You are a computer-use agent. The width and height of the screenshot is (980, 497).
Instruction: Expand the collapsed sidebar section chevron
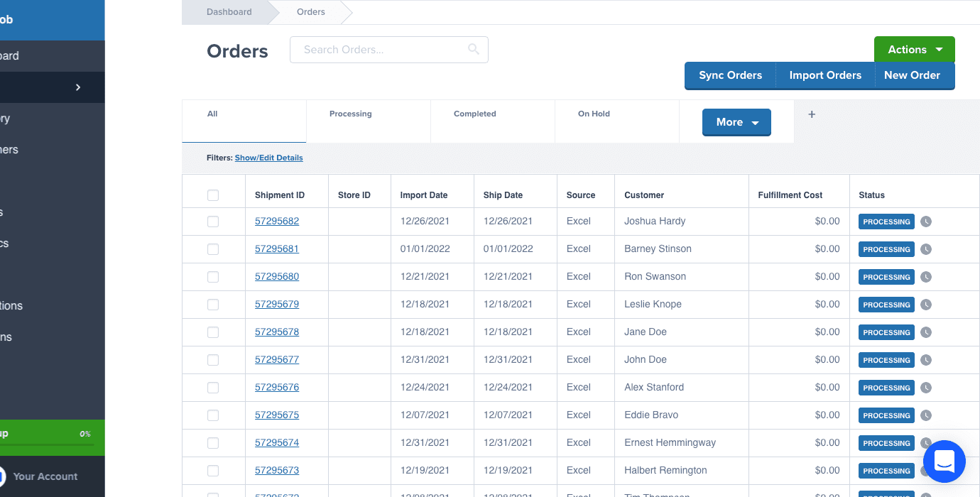pos(78,87)
